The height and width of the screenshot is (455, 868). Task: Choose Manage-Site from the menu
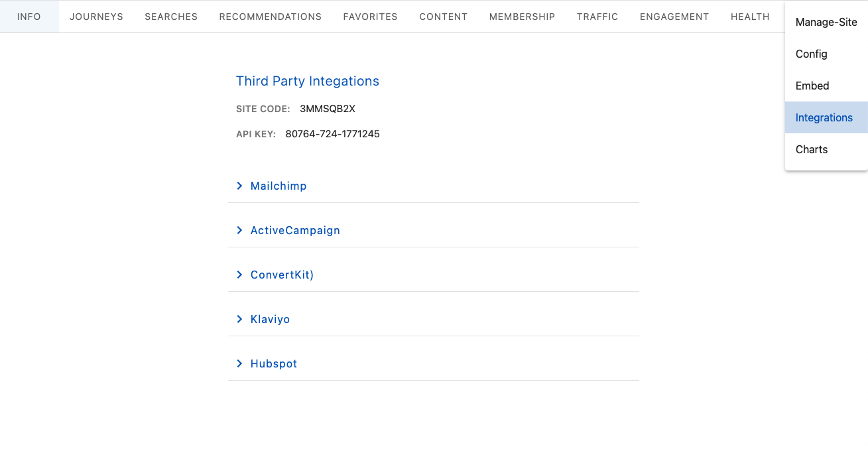(826, 23)
